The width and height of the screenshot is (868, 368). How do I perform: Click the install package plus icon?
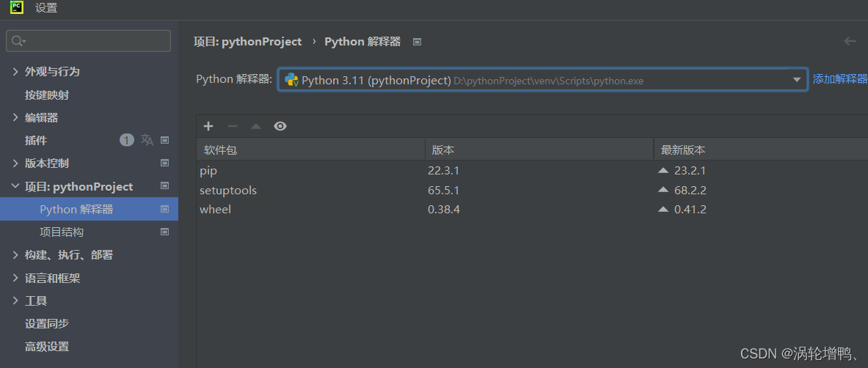point(208,126)
